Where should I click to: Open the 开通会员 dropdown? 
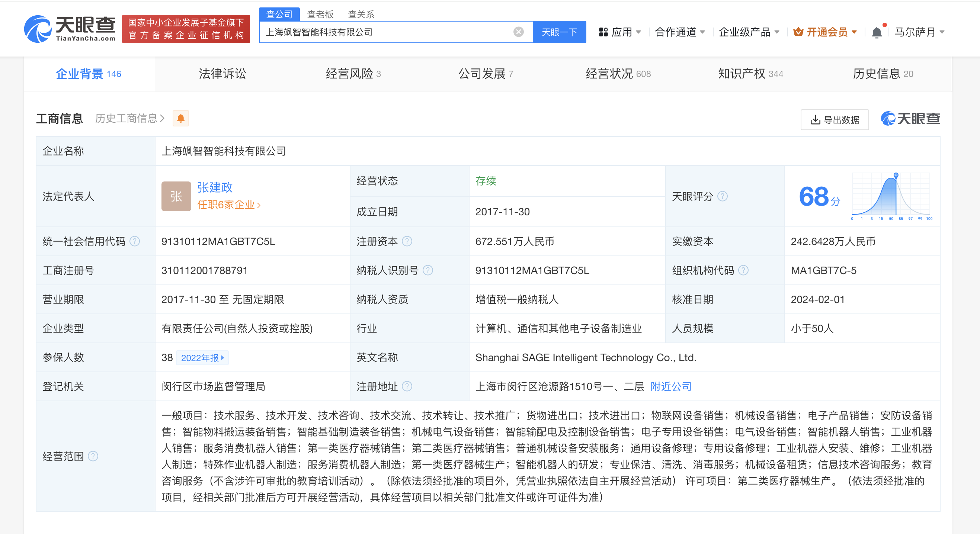point(825,32)
